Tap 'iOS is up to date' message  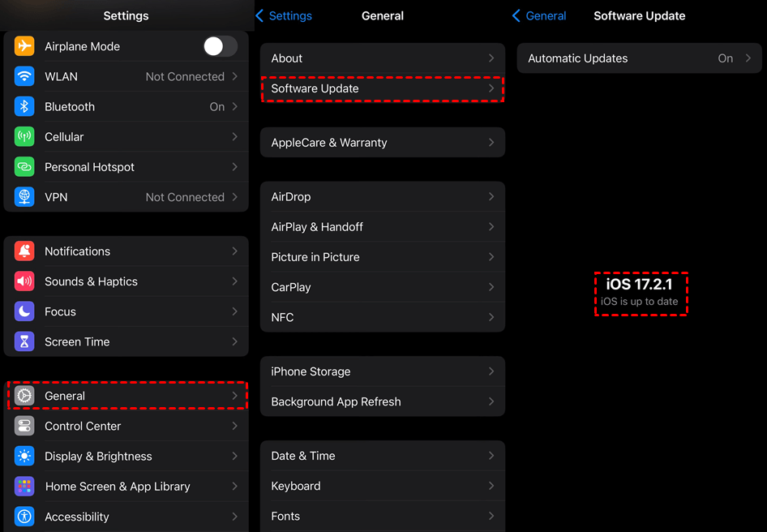640,302
